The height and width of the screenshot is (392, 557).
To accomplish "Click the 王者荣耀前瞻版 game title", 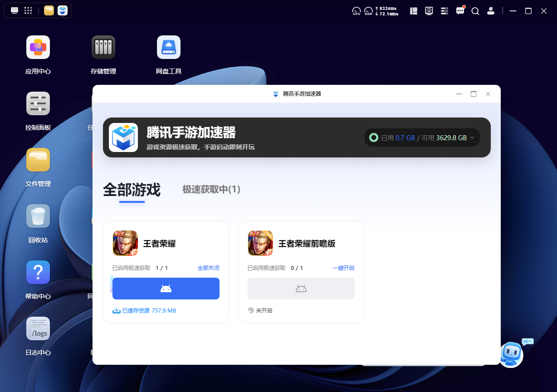I will pyautogui.click(x=307, y=244).
